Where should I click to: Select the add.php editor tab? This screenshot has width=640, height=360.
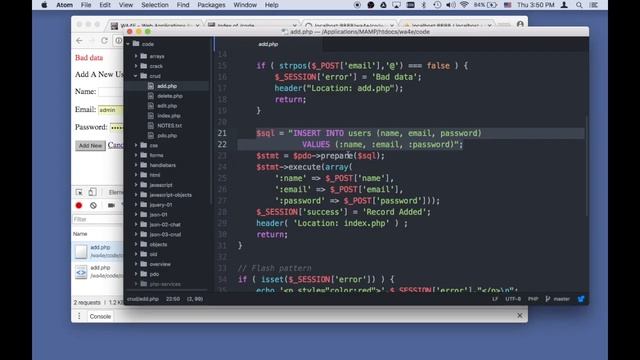(268, 44)
